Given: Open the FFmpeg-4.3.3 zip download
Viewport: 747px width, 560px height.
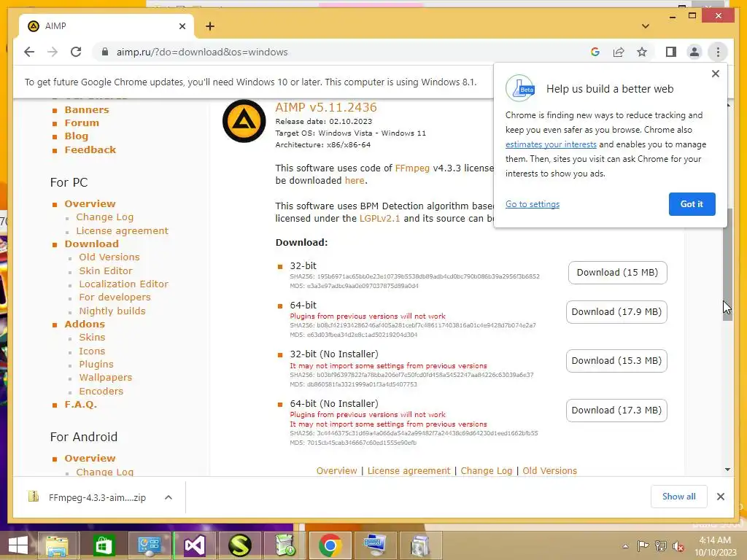Looking at the screenshot, I should pos(97,497).
